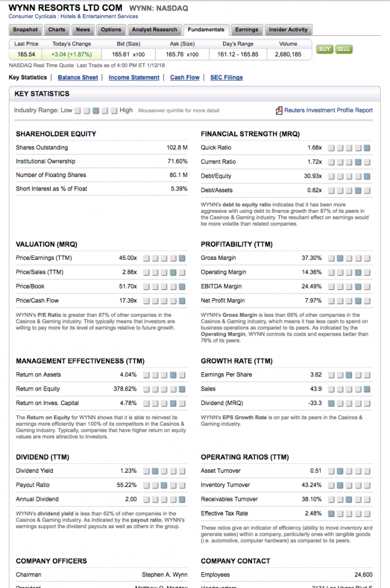
Task: Click the Shares Outstanding value 102.8 M
Action: pyautogui.click(x=177, y=148)
